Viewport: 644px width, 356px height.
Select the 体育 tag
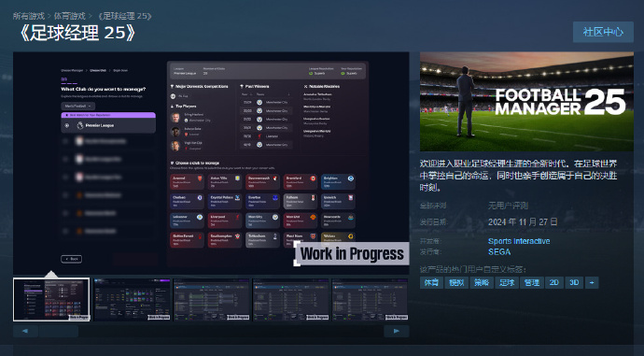431,283
